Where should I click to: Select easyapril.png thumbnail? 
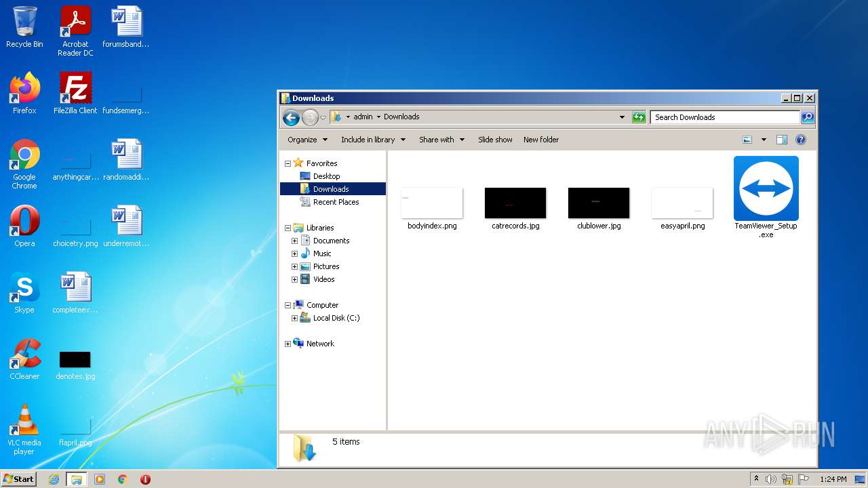click(682, 209)
